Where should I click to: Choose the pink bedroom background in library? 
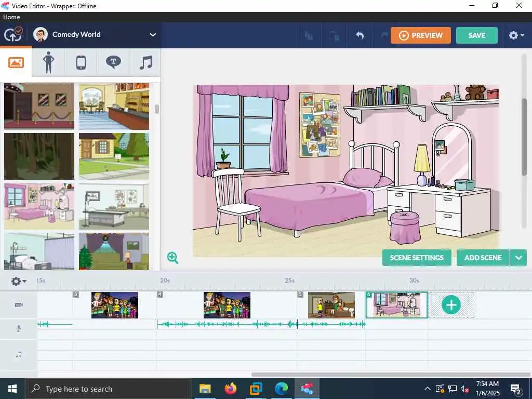(39, 206)
